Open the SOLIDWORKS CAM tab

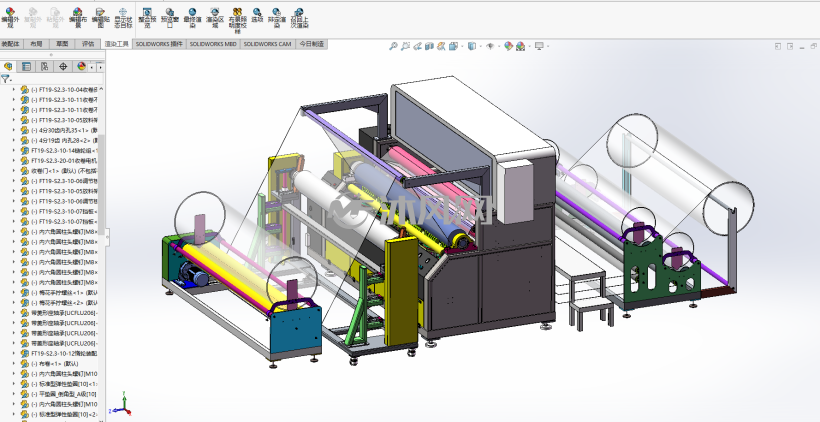pyautogui.click(x=267, y=44)
